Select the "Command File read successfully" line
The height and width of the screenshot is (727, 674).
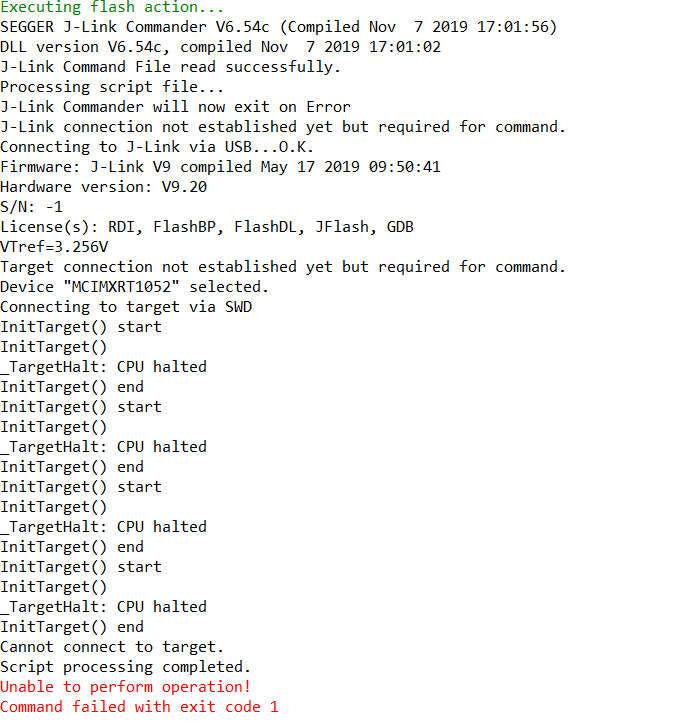pyautogui.click(x=170, y=67)
